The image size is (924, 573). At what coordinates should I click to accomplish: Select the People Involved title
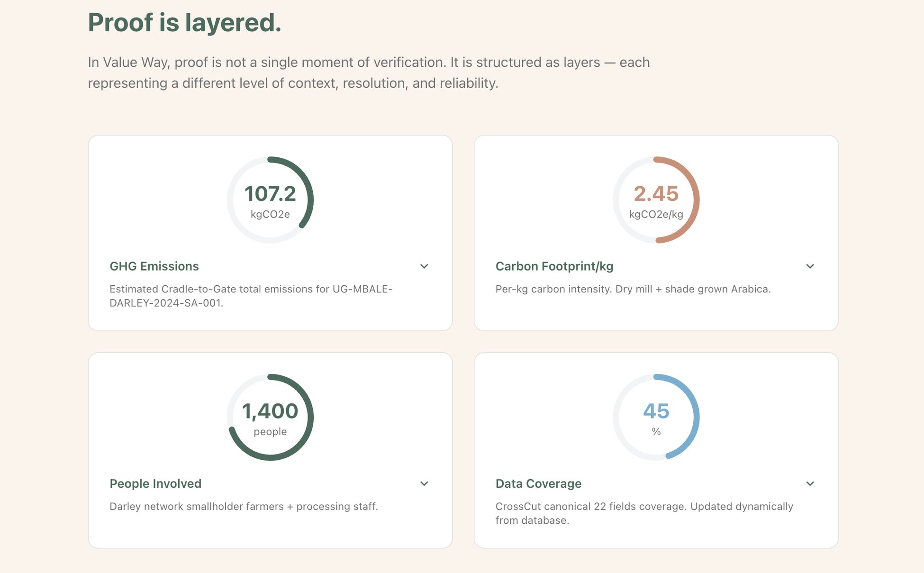point(155,483)
